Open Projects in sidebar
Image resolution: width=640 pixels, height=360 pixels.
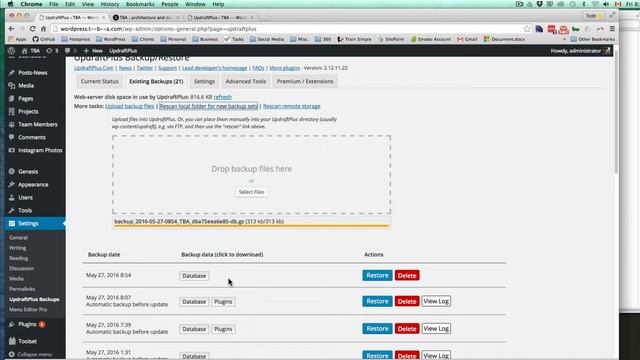tap(28, 111)
